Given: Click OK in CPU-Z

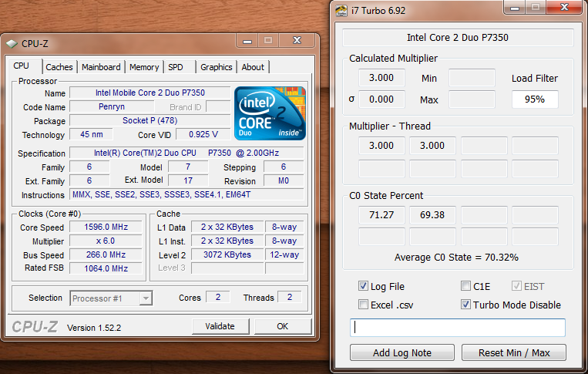Looking at the screenshot, I should click(x=283, y=326).
